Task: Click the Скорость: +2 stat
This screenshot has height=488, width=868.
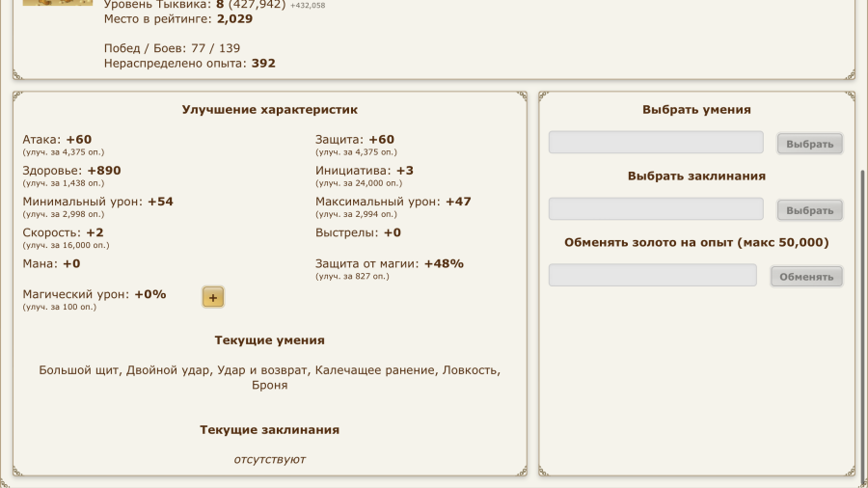Action: (63, 232)
